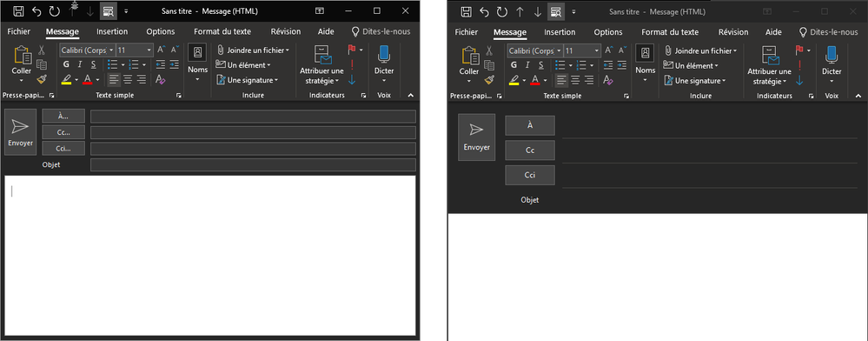Go to next item arrow in right window

[x=538, y=11]
